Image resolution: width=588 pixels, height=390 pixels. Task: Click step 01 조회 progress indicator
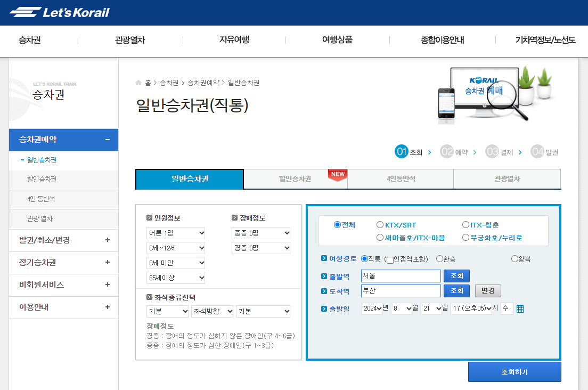(409, 151)
